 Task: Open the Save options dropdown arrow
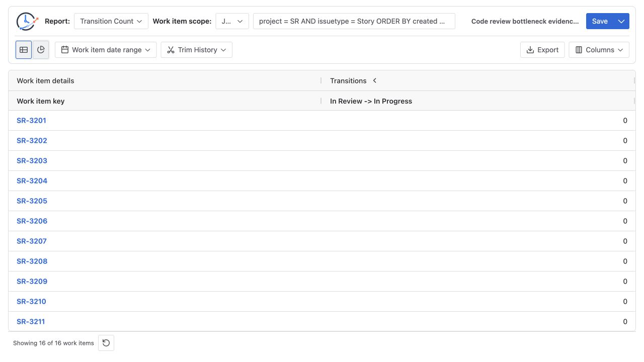pos(621,21)
